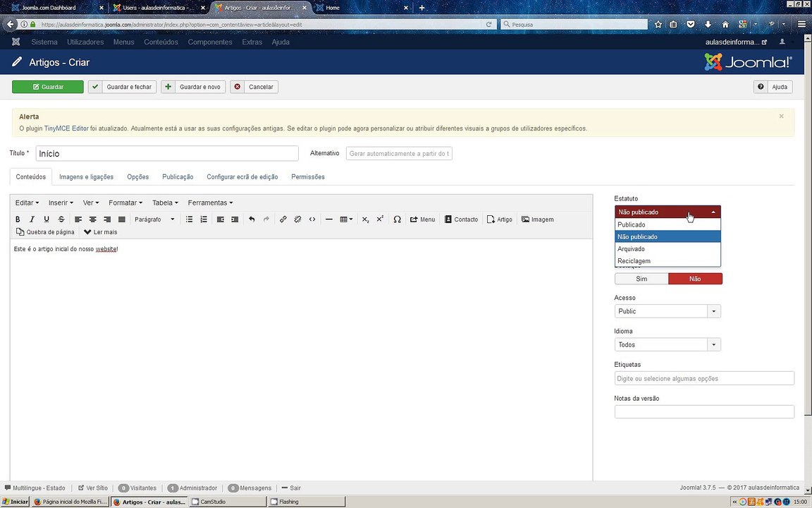
Task: Choose Reciclagem in Estatuto list
Action: (668, 261)
